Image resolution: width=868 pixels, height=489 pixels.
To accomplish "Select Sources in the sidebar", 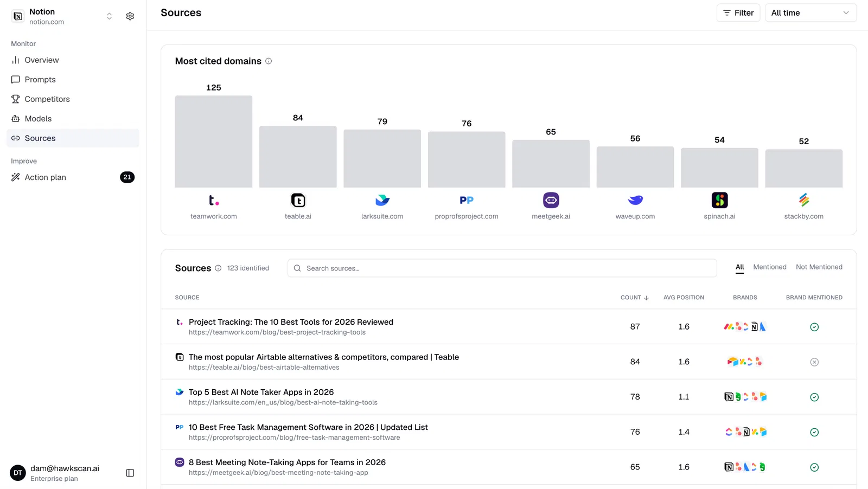I will (x=73, y=138).
